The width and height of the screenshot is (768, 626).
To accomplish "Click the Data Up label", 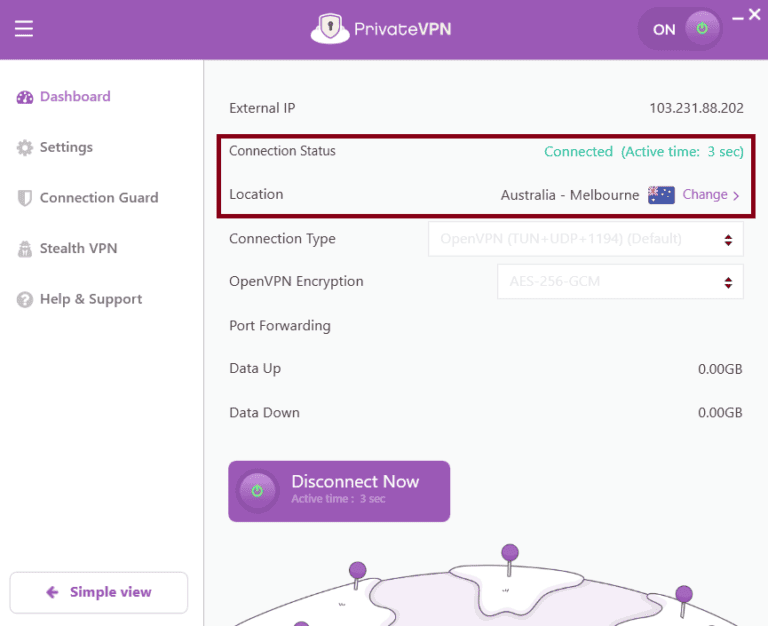I will [255, 369].
